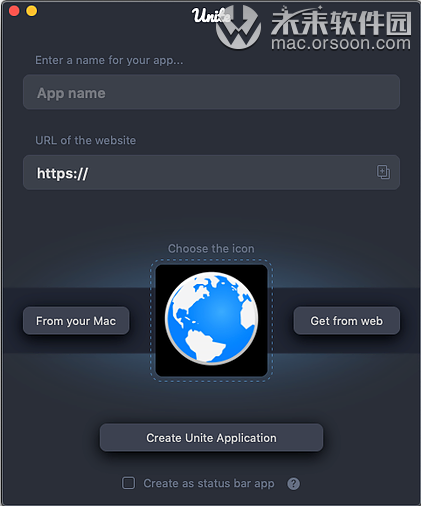Click the mac.orsoon.com watermark text
421x506 pixels.
click(341, 44)
